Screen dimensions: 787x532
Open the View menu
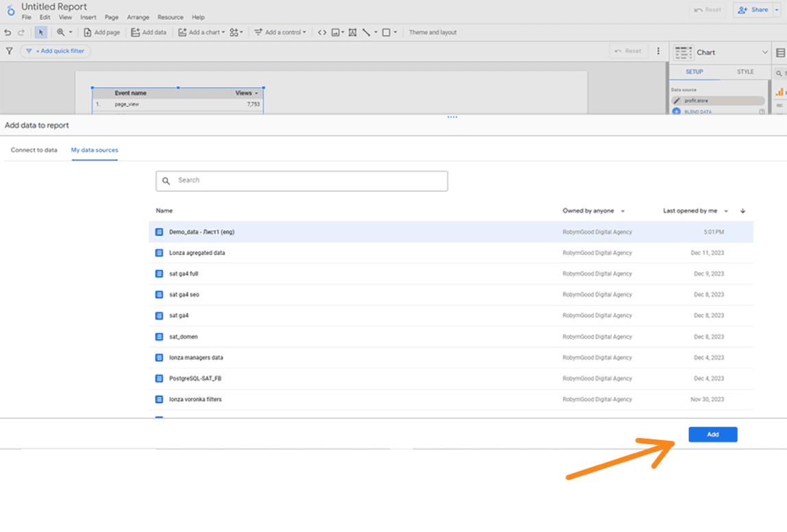point(65,18)
